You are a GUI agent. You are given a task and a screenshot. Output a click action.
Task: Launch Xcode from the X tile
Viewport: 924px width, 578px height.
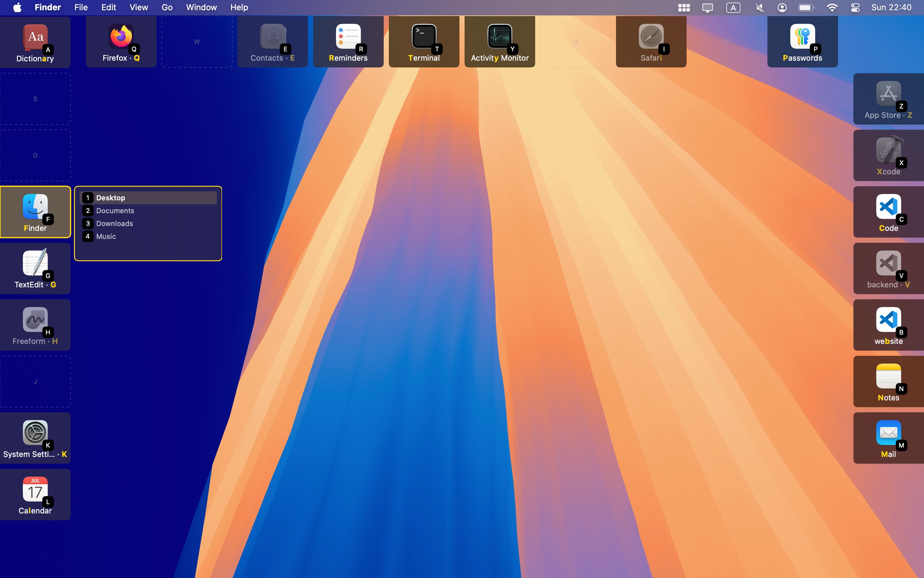pyautogui.click(x=888, y=156)
